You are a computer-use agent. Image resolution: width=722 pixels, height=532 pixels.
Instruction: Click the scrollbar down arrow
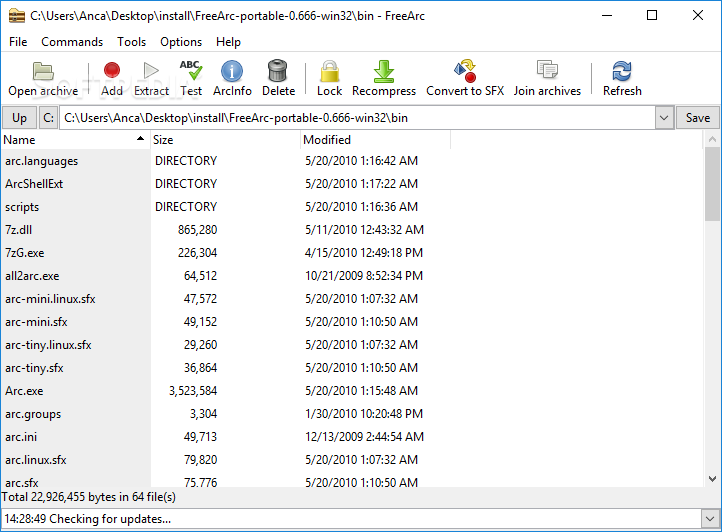point(712,479)
